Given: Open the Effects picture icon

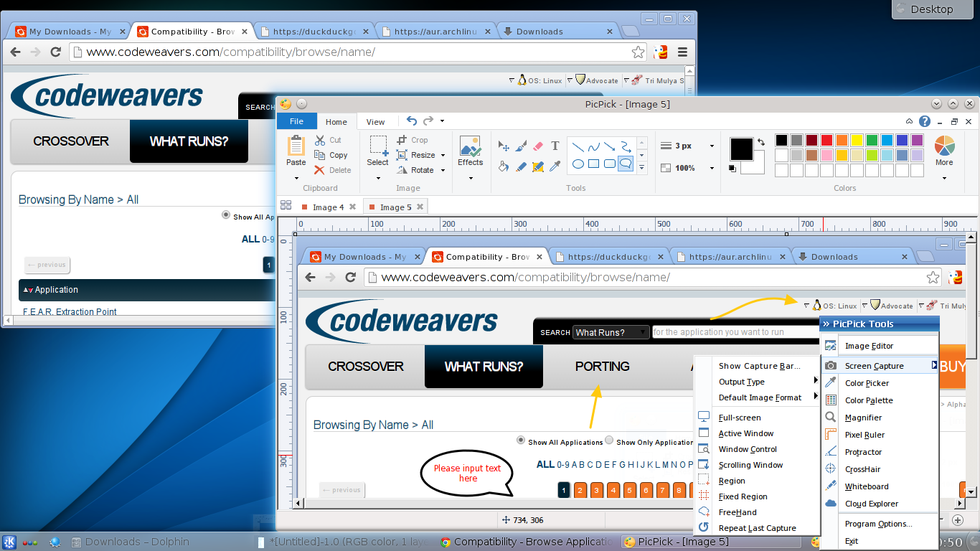Looking at the screenshot, I should [x=470, y=146].
